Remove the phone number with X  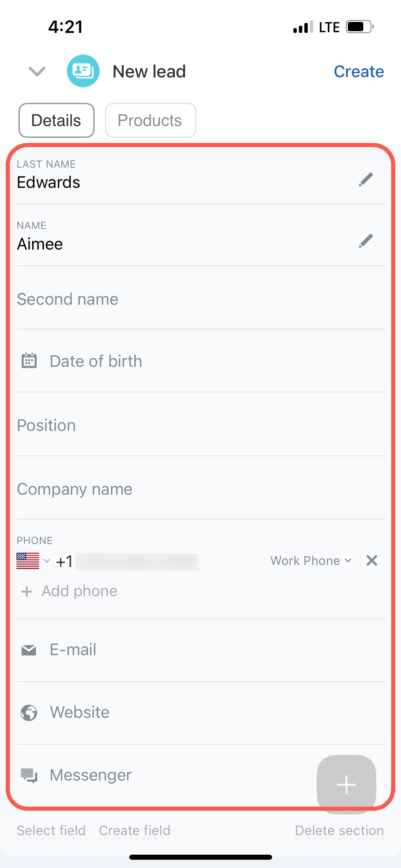click(372, 560)
